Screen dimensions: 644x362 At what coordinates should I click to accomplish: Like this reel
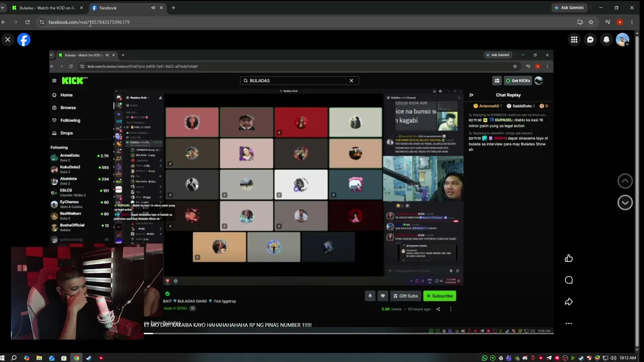(x=569, y=258)
